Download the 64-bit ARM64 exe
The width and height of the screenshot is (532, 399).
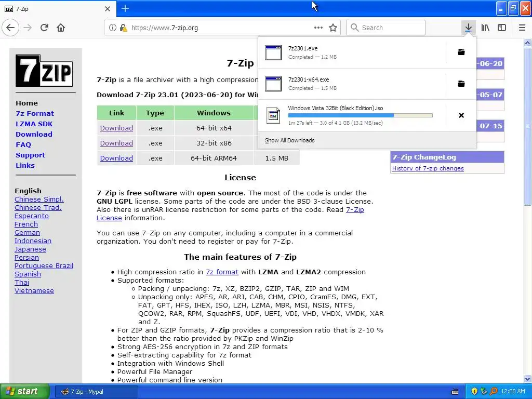click(x=116, y=158)
